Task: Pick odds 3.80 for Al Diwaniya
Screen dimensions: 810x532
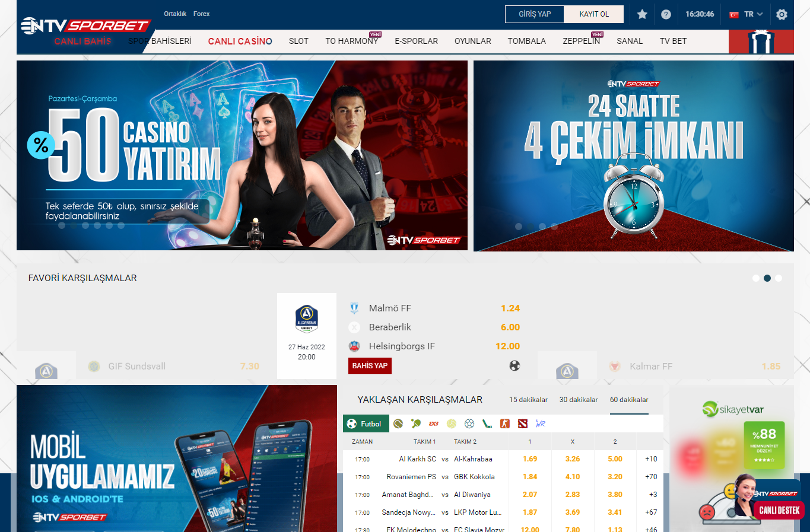Action: coord(615,495)
